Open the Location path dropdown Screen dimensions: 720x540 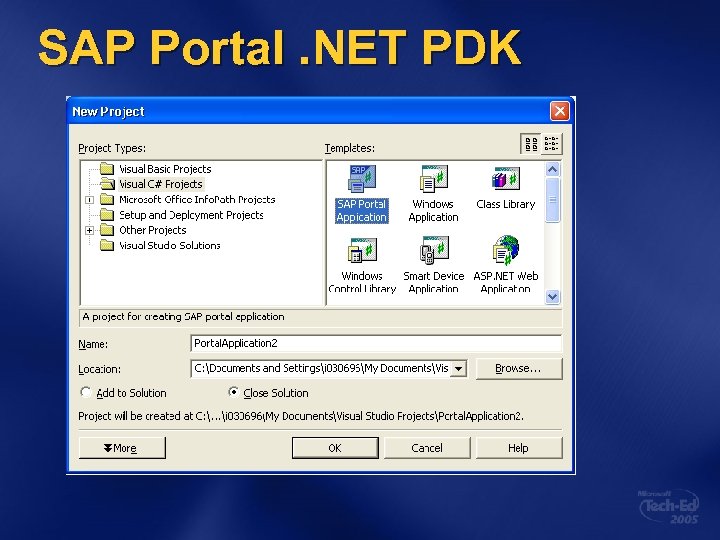[x=458, y=368]
